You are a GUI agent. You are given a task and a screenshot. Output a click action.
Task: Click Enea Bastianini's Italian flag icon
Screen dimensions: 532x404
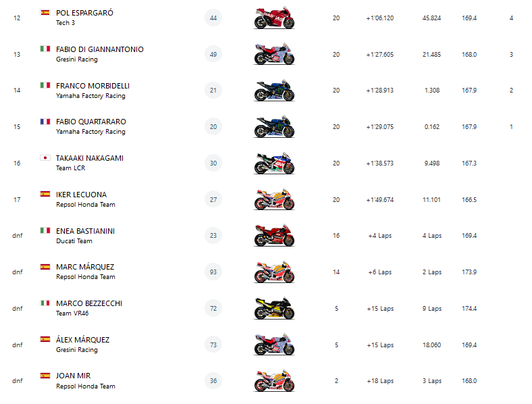(45, 230)
